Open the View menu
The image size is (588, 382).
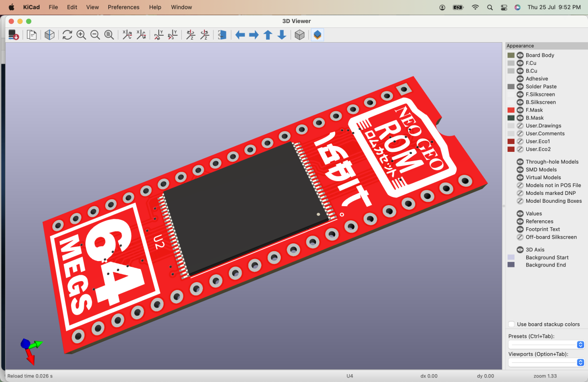click(93, 7)
